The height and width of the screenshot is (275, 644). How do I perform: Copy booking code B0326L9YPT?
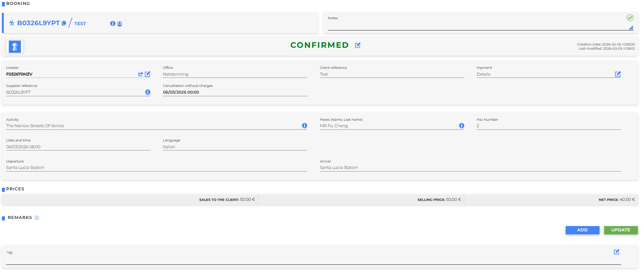64,23
